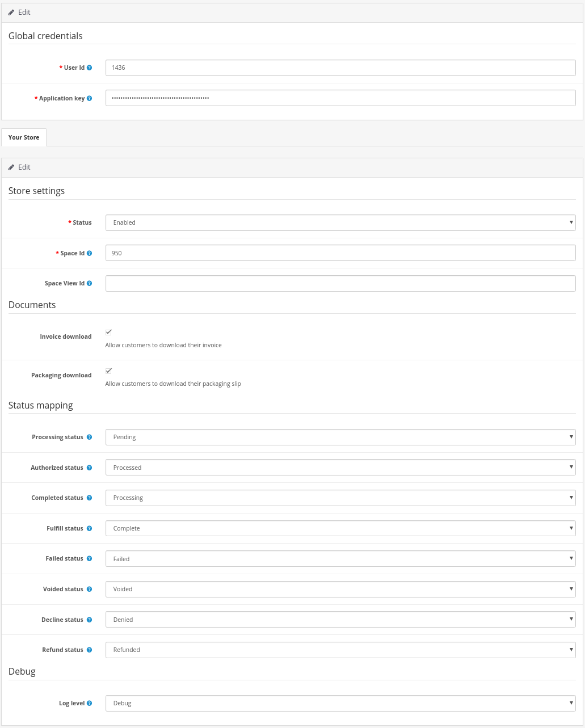Open the Authorized status dropdown
The image size is (585, 728).
340,468
